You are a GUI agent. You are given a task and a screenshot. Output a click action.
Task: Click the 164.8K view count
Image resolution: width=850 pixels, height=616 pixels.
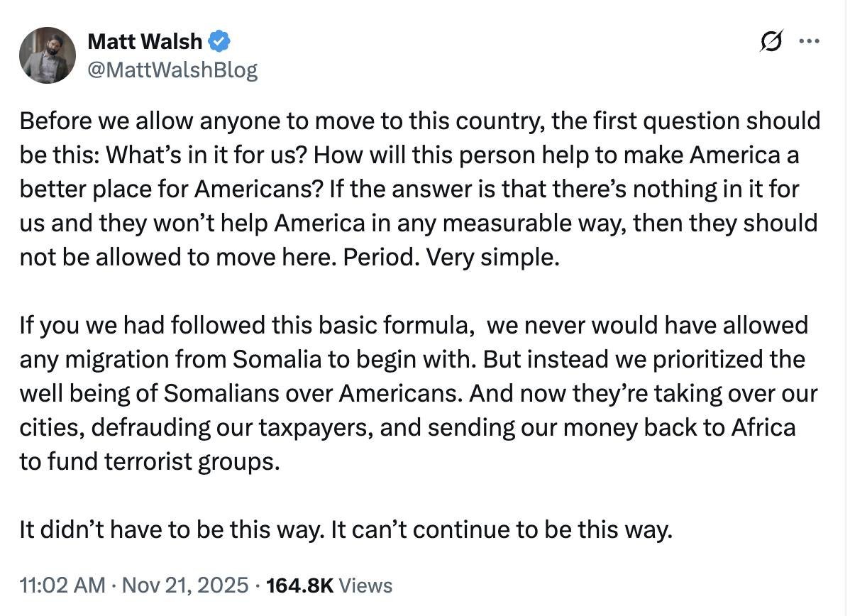pyautogui.click(x=300, y=585)
